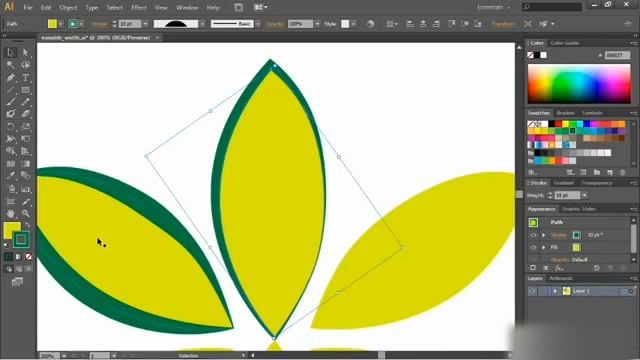This screenshot has height=360, width=640.
Task: Swap fill and stroke colors arrow
Action: coord(28,224)
